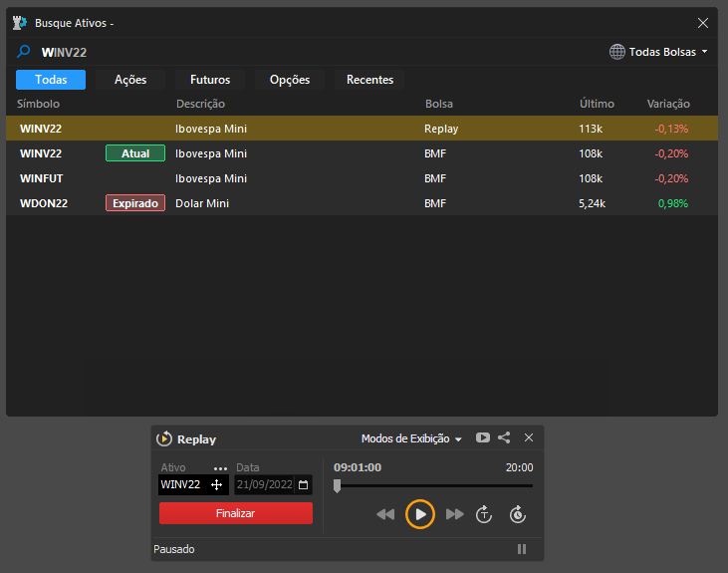Image resolution: width=728 pixels, height=573 pixels.
Task: Click the replay timeline slider handle
Action: pos(337,485)
